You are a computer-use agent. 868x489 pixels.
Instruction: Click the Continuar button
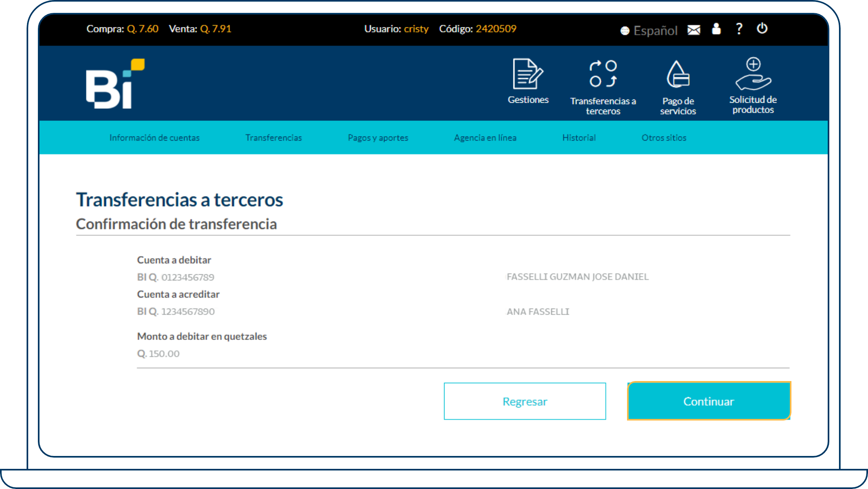point(709,401)
